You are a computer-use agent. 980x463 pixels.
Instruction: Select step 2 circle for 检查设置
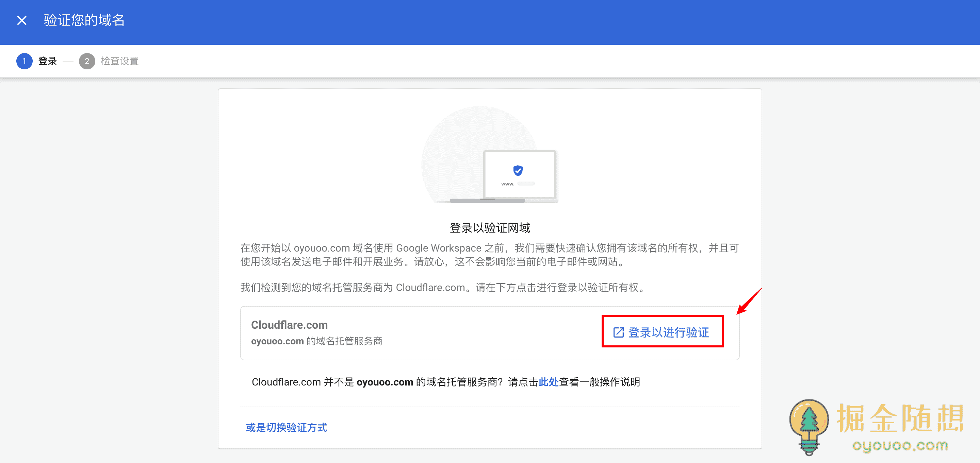tap(87, 61)
